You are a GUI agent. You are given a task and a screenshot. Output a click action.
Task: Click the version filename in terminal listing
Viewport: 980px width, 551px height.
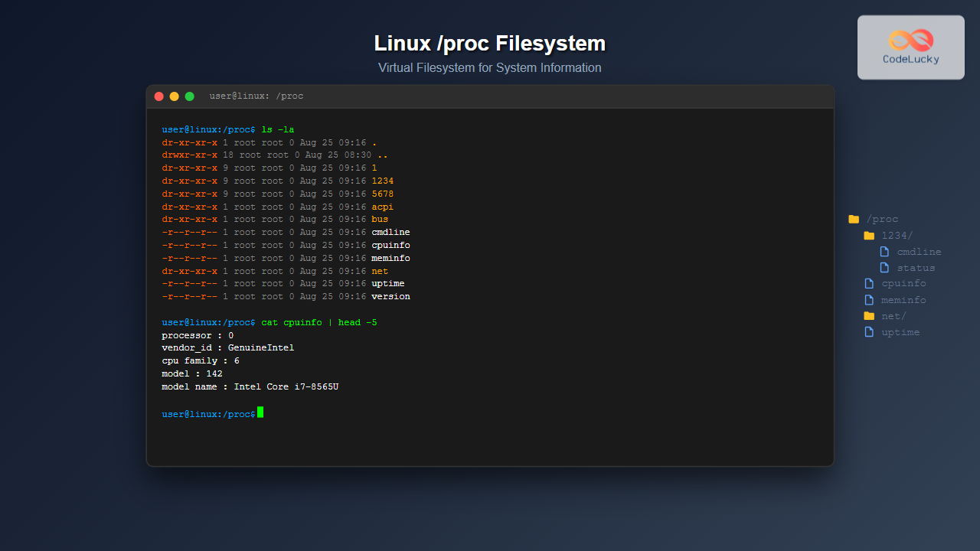(390, 296)
